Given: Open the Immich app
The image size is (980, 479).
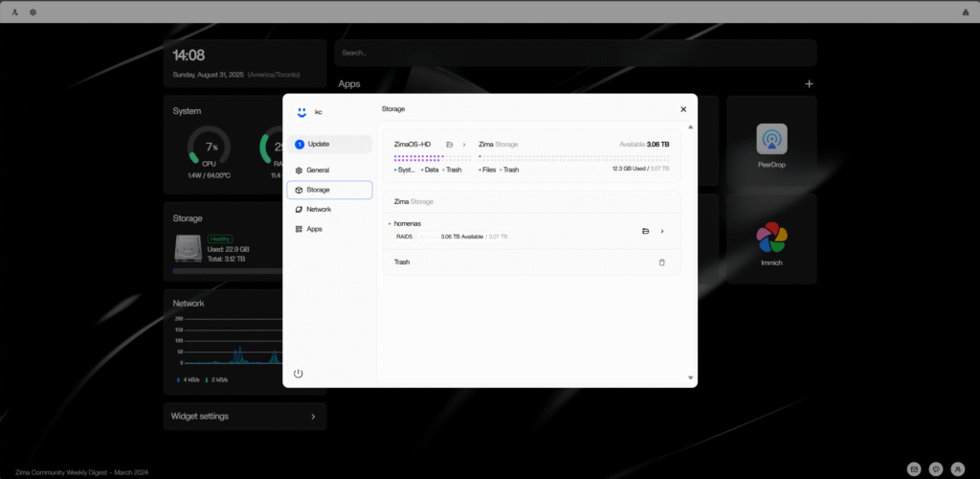Looking at the screenshot, I should [x=772, y=239].
